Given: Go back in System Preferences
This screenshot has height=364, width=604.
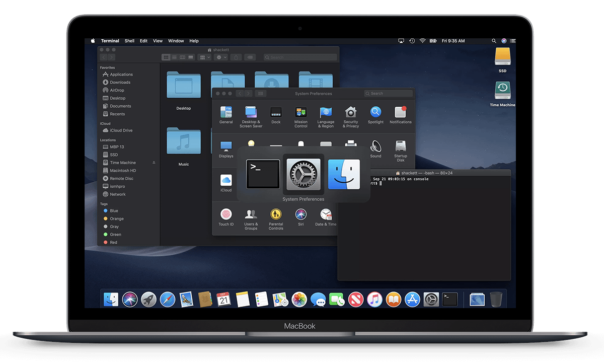Looking at the screenshot, I should coord(240,93).
